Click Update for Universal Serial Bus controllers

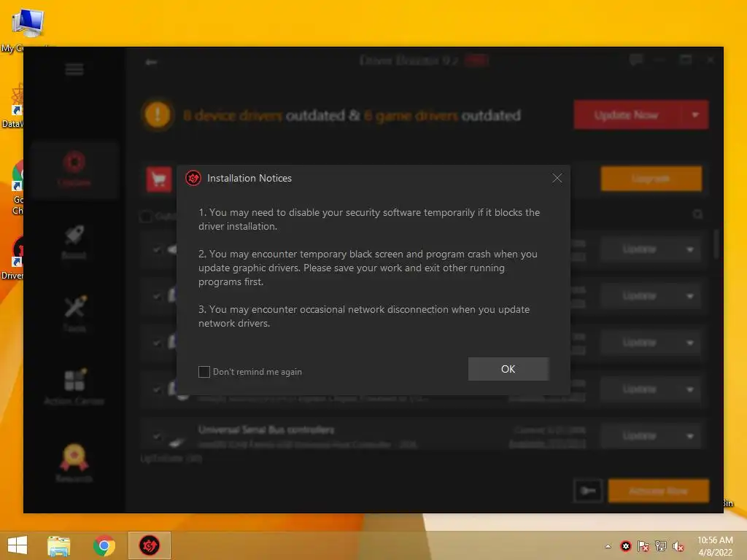point(640,436)
